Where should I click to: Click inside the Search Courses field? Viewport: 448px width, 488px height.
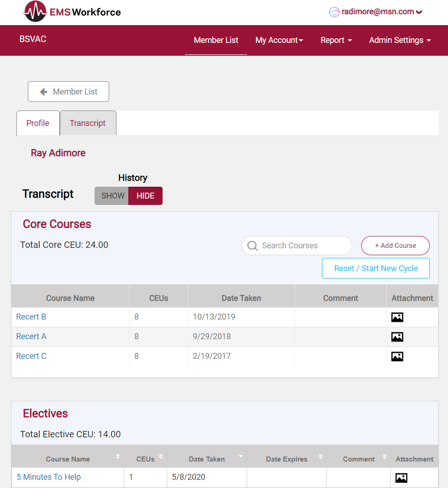tap(297, 246)
